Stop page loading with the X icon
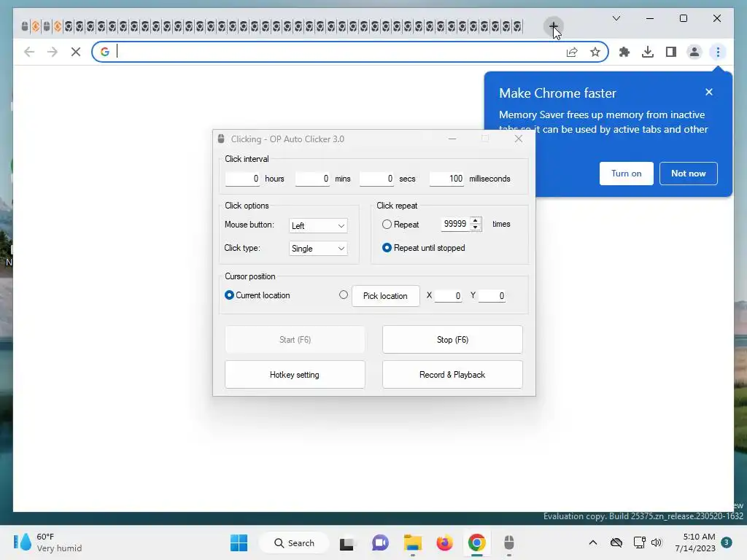 pyautogui.click(x=76, y=52)
